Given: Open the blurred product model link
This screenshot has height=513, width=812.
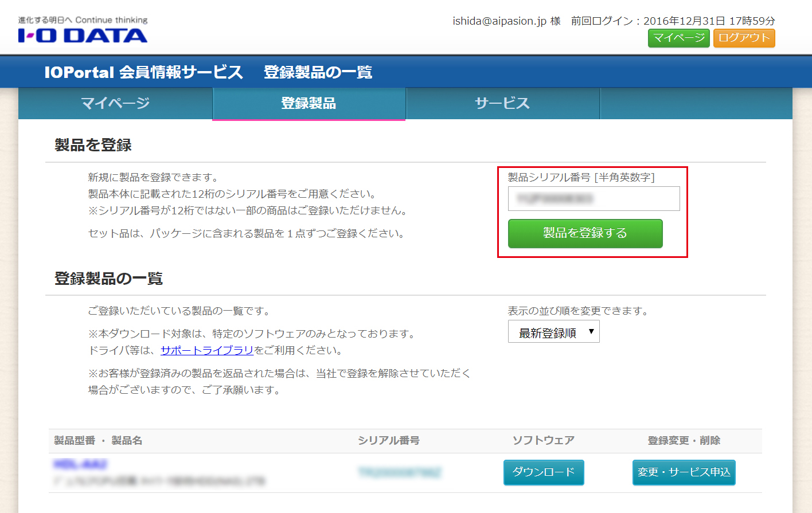Looking at the screenshot, I should click(80, 464).
